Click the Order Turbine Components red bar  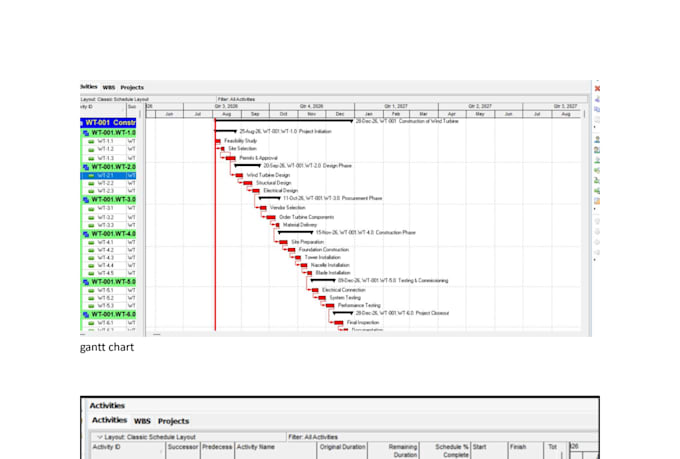tap(271, 217)
